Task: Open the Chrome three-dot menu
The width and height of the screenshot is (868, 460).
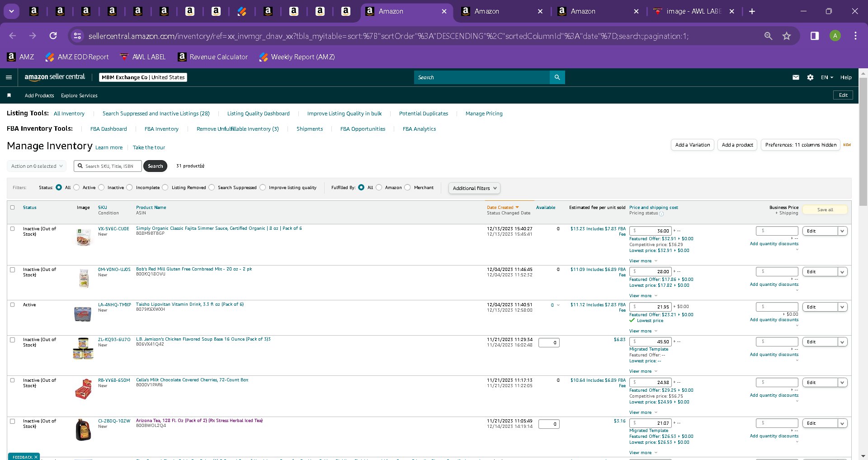Action: (855, 36)
